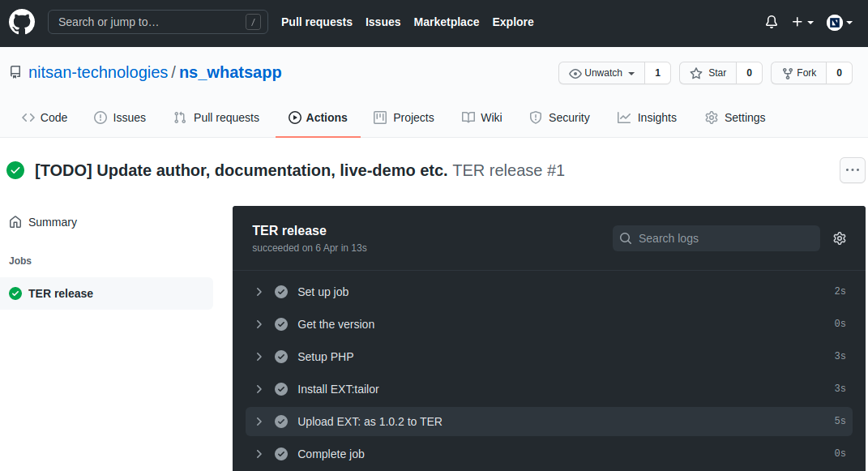868x471 pixels.
Task: Go to Marketplace in the top menu
Action: coord(446,22)
